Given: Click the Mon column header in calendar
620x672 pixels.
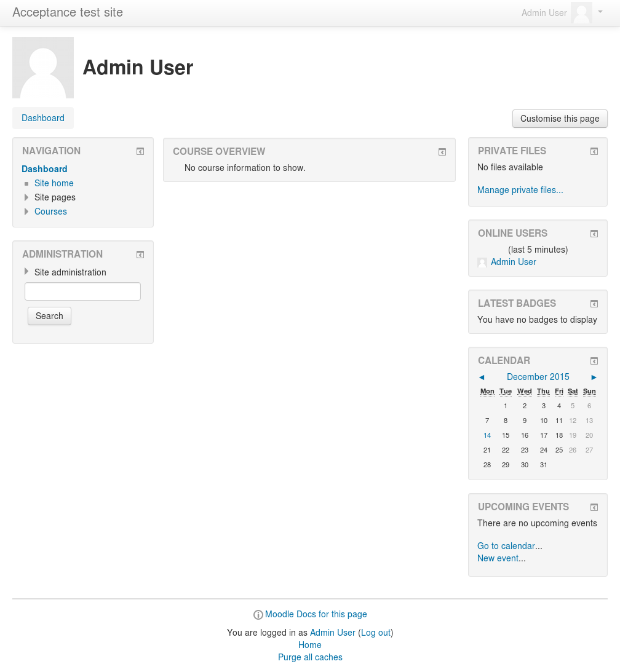Looking at the screenshot, I should click(x=487, y=391).
